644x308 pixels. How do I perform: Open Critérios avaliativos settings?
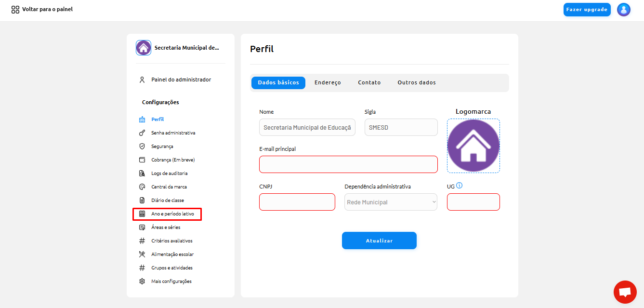coord(172,241)
